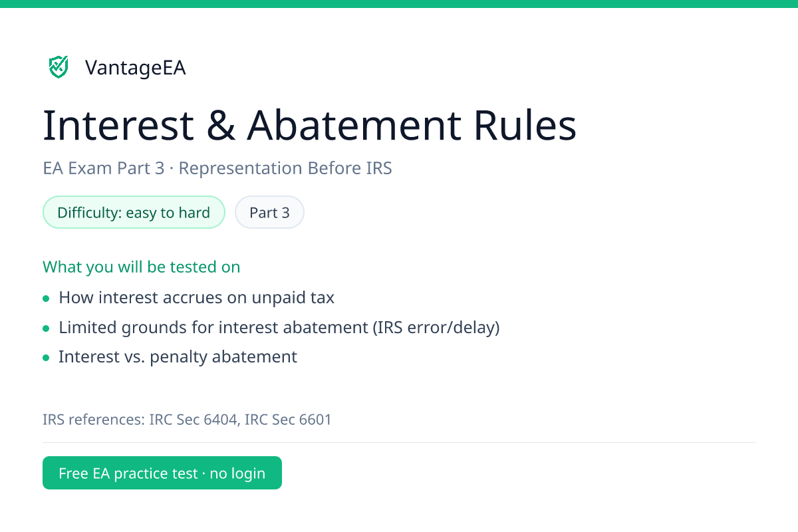Click Interest vs. penalty abatement item
798x532 pixels.
178,356
